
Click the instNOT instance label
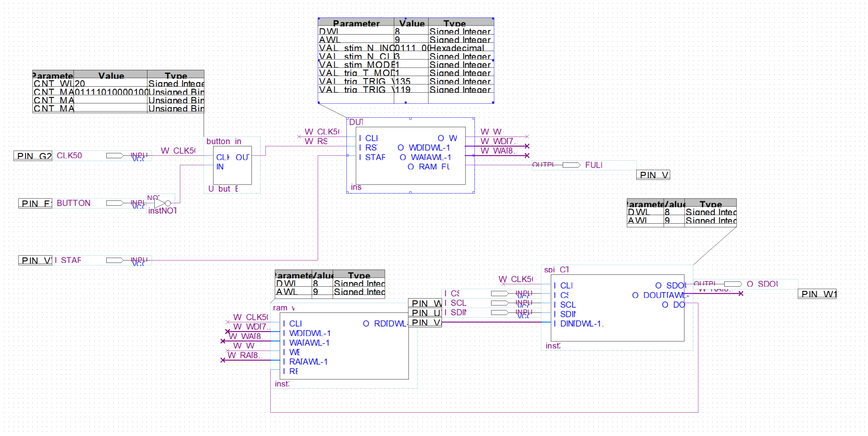coord(162,211)
